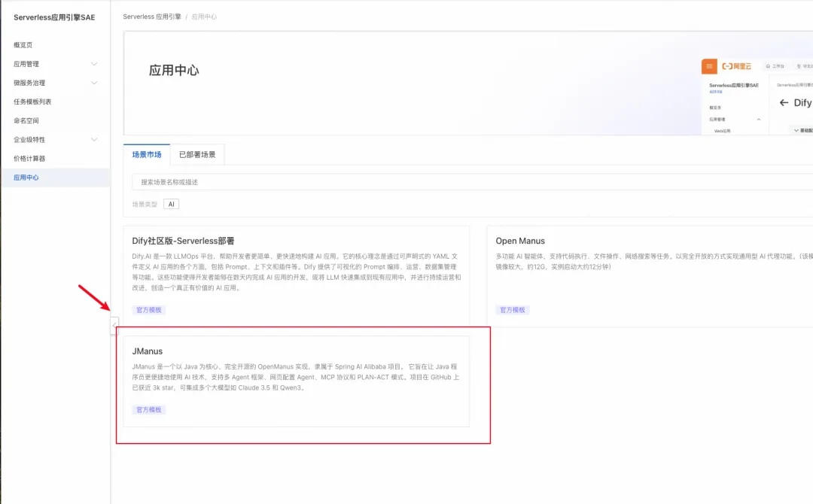Image resolution: width=813 pixels, height=504 pixels.
Task: Select the AI scene type filter tag
Action: 171,205
